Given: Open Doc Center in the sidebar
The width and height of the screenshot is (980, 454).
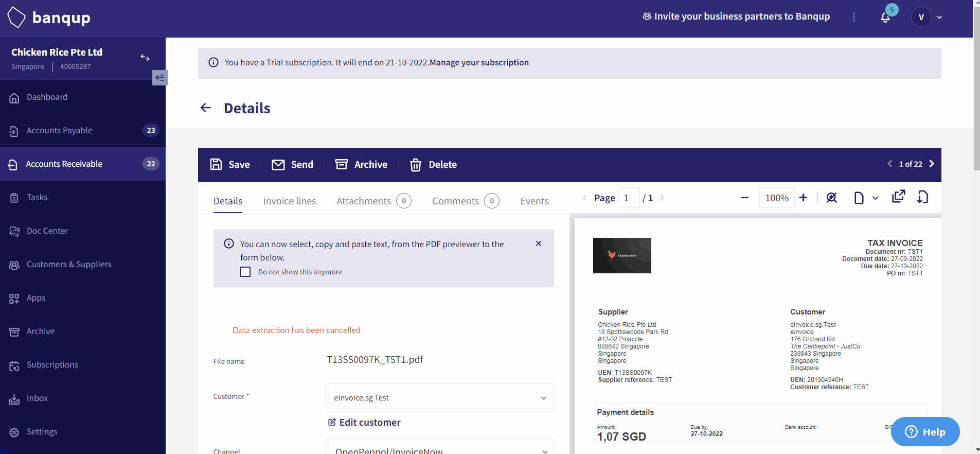Looking at the screenshot, I should 83,231.
